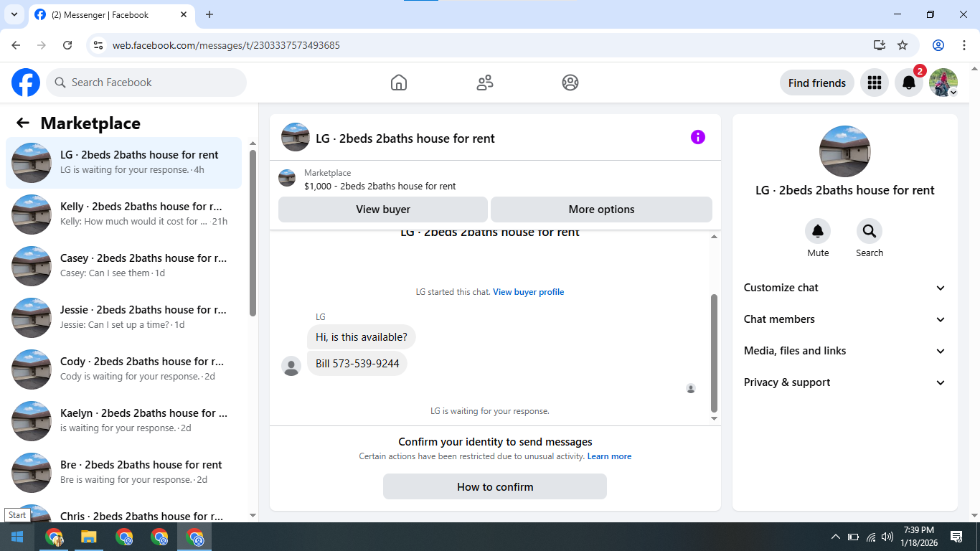Expand Chat members section
This screenshot has width=980, height=551.
(x=845, y=319)
